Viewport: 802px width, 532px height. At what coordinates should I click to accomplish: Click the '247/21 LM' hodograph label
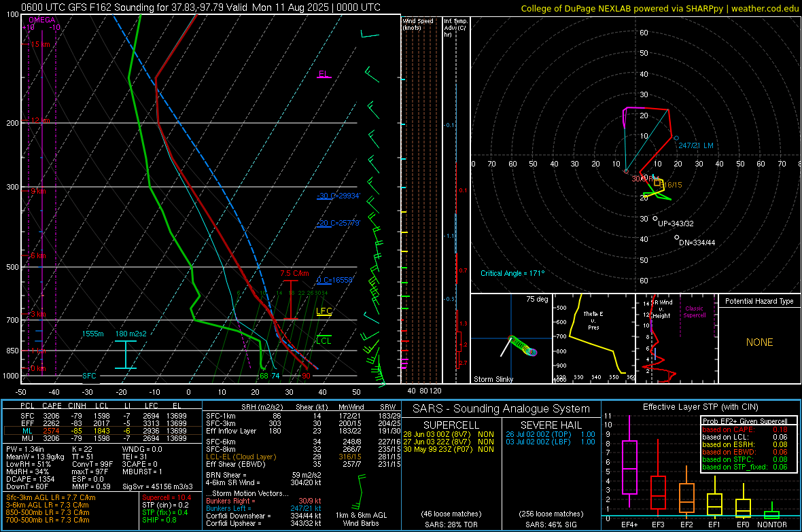[x=695, y=145]
